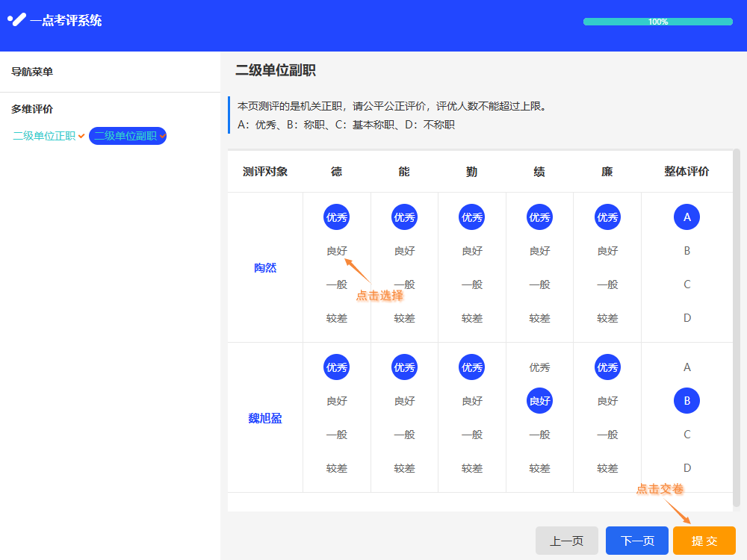Viewport: 747px width, 560px height.
Task: Switch to the 二级单位正职 menu item
Action: [x=43, y=136]
